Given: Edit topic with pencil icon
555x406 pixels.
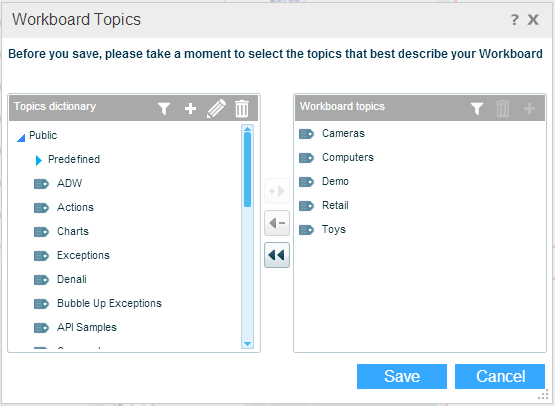Looking at the screenshot, I should pyautogui.click(x=216, y=108).
